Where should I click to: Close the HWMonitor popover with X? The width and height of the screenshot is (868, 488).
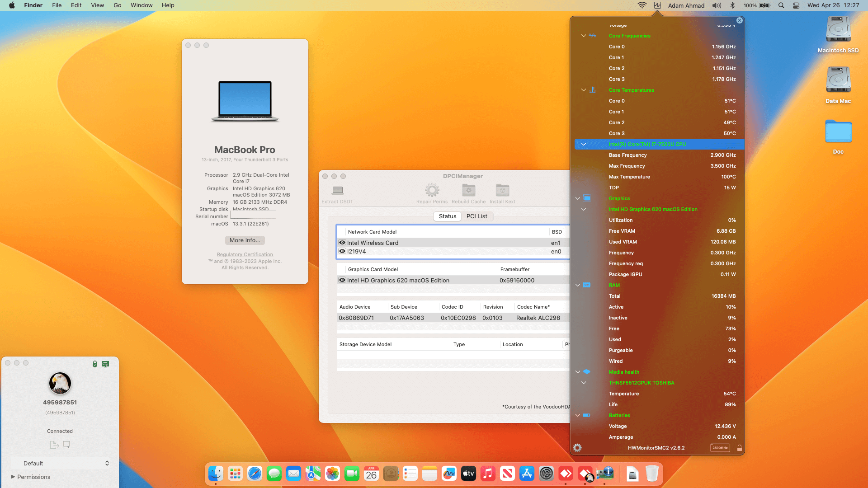[x=739, y=20]
